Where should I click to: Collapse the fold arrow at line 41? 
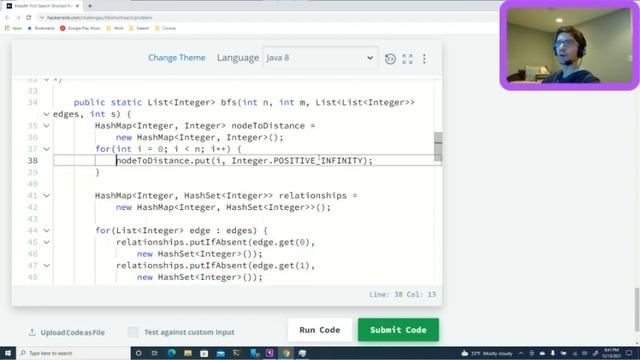coord(47,196)
